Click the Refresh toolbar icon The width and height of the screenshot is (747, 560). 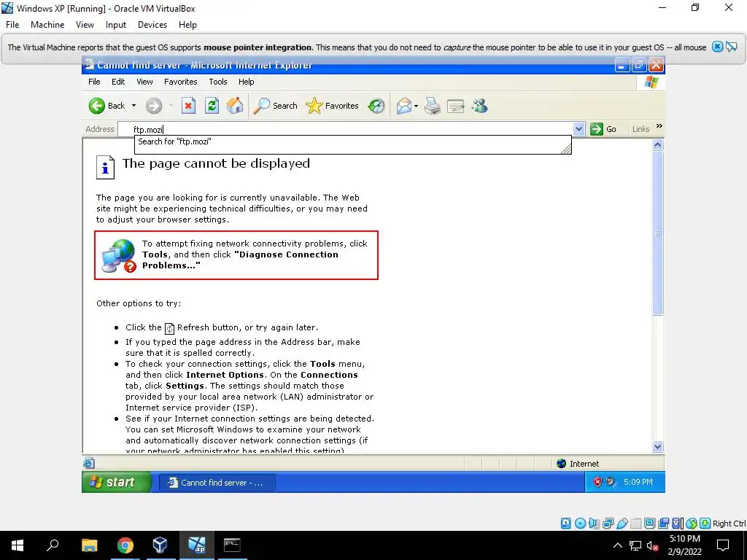point(212,106)
